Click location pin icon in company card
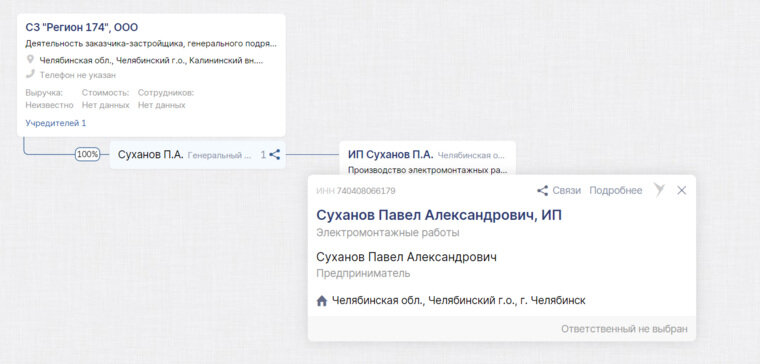This screenshot has height=364, width=760. (x=30, y=60)
